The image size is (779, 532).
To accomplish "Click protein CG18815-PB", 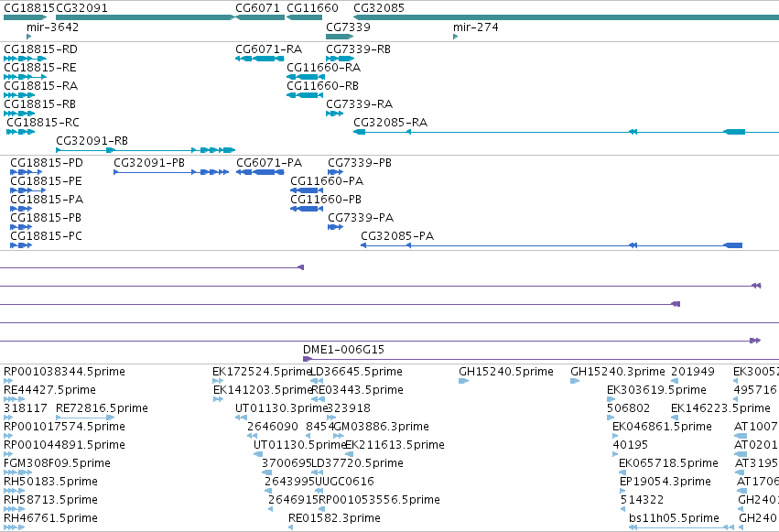I will [46, 218].
